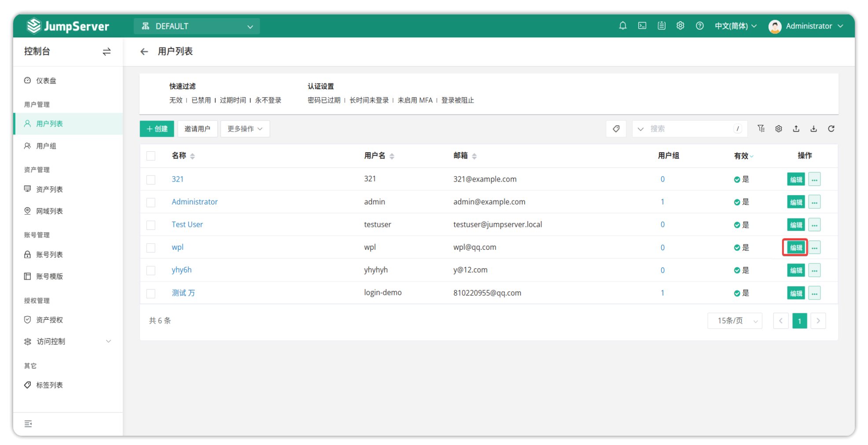The image size is (868, 445).
Task: Click the green 创建 button
Action: click(x=157, y=129)
